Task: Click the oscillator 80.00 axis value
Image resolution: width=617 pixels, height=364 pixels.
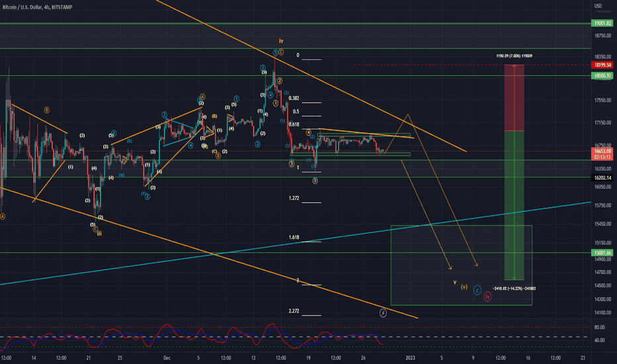Action: [599, 328]
